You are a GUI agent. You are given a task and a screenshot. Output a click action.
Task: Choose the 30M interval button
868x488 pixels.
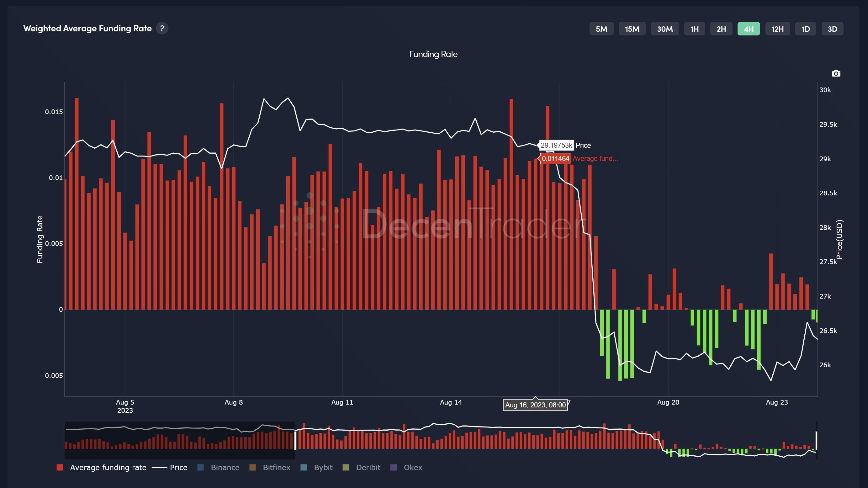[x=664, y=29]
